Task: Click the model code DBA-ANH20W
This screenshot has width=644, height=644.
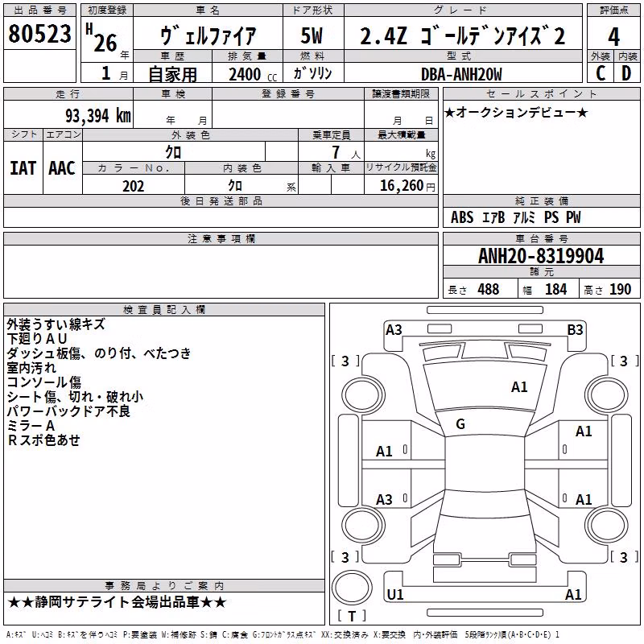Action: tap(461, 74)
